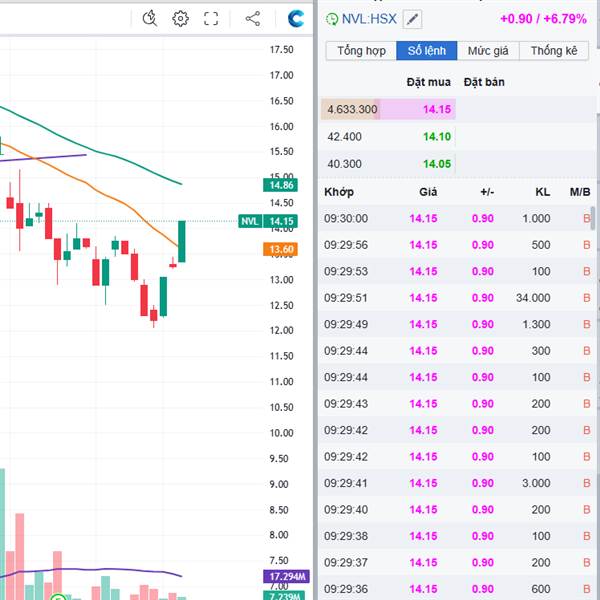
Task: Click the green 14.86 moving average label
Action: tap(280, 185)
